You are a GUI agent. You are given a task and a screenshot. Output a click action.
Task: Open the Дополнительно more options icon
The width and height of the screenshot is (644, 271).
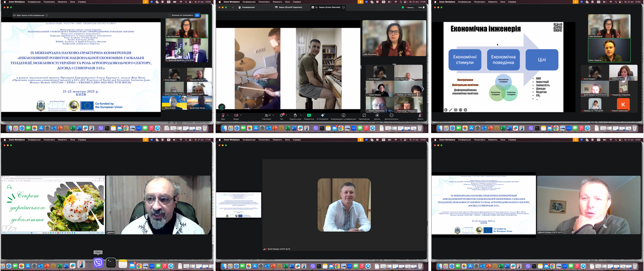[391, 116]
